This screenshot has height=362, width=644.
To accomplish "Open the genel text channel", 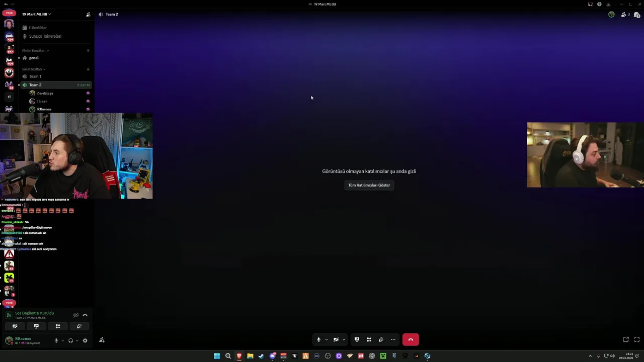I will coord(55,58).
